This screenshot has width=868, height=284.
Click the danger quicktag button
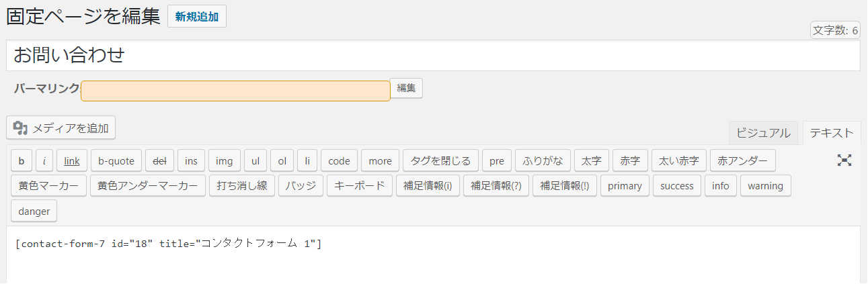pos(34,211)
